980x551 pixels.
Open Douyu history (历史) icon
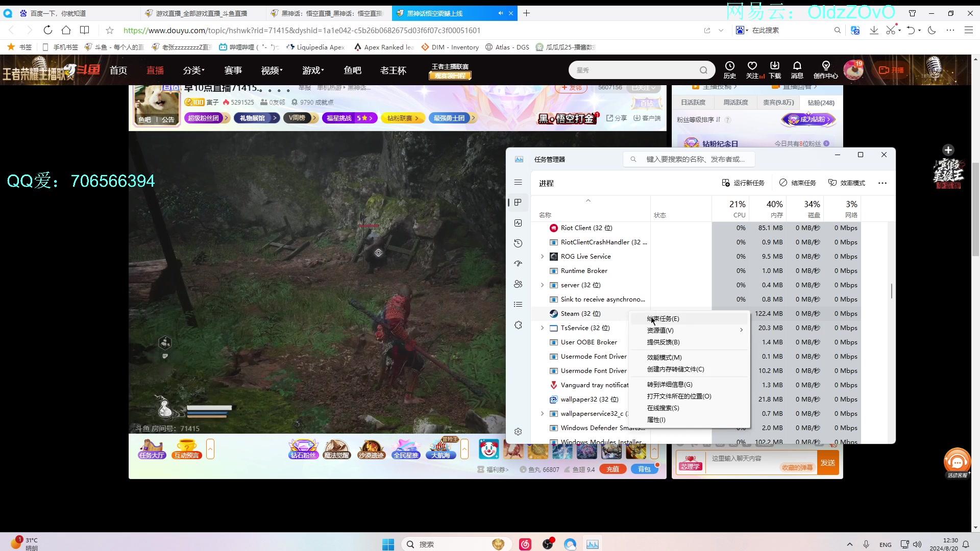pos(730,70)
